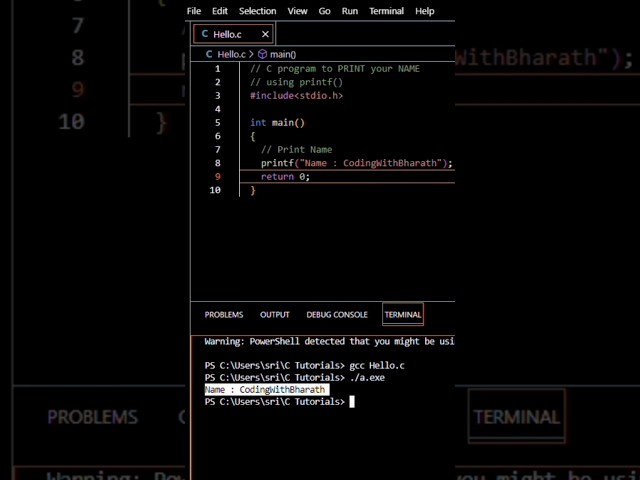640x480 pixels.
Task: Click the "int main()" line
Action: point(277,122)
